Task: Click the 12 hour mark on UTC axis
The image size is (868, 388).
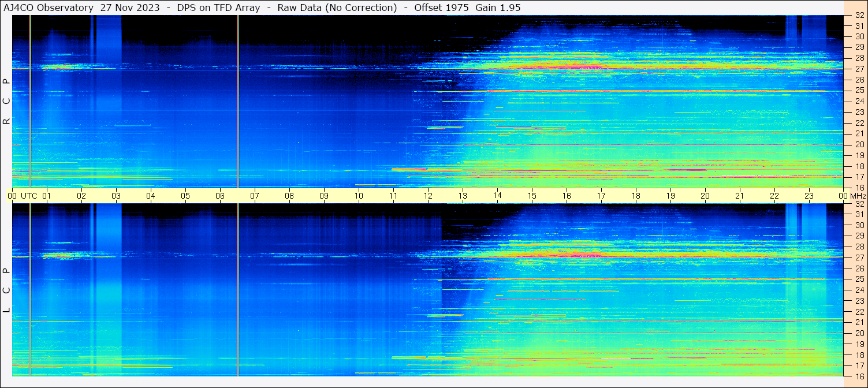Action: (x=428, y=196)
